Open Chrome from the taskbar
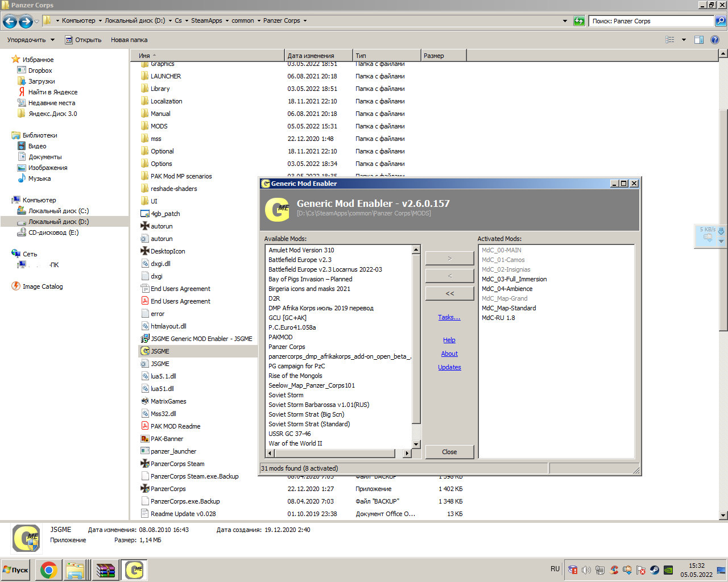 pos(49,569)
